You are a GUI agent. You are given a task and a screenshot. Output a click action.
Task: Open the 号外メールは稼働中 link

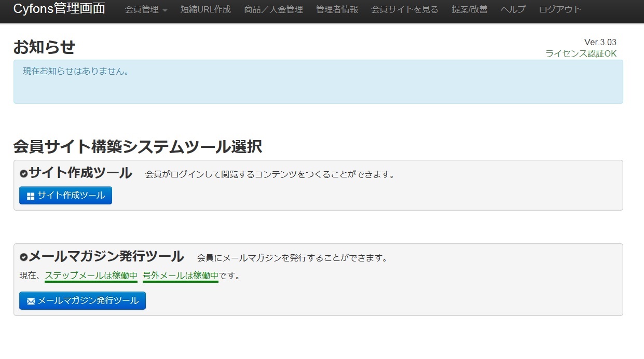pyautogui.click(x=180, y=276)
